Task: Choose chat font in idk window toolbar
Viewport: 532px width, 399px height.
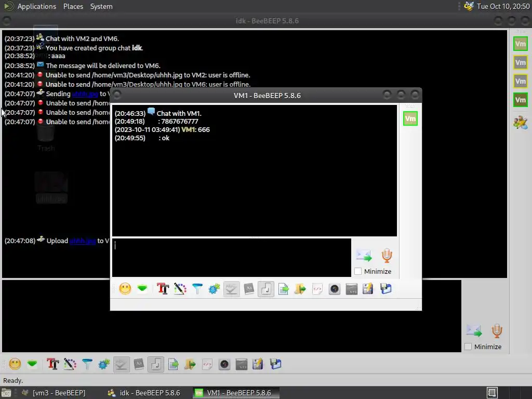Action: click(x=52, y=364)
